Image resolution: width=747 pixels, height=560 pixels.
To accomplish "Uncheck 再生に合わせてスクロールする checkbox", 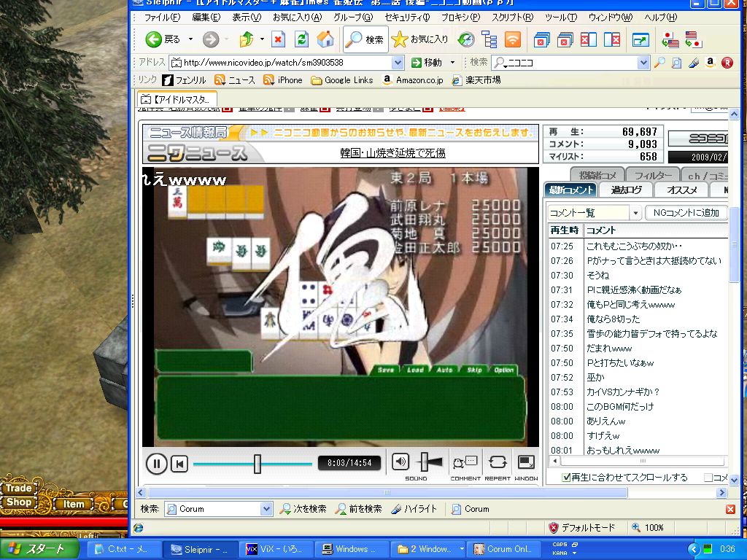I will tap(566, 477).
